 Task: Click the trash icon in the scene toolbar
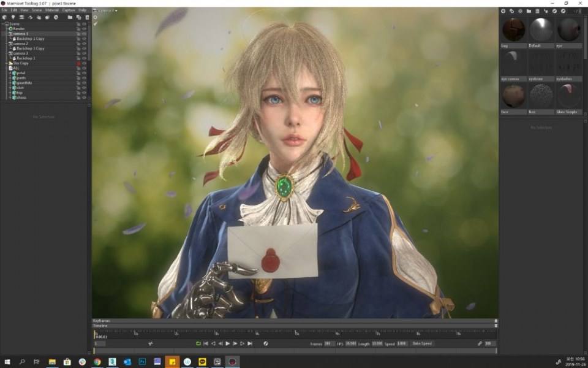[88, 17]
